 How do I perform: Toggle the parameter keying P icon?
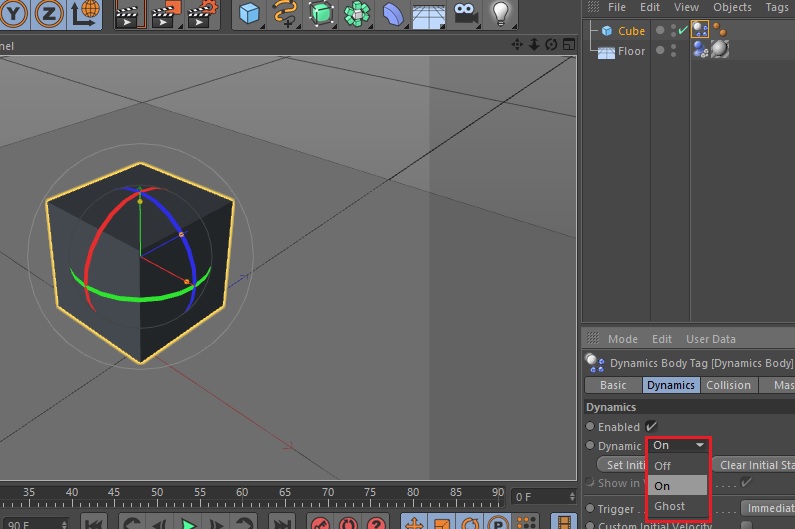click(x=498, y=523)
